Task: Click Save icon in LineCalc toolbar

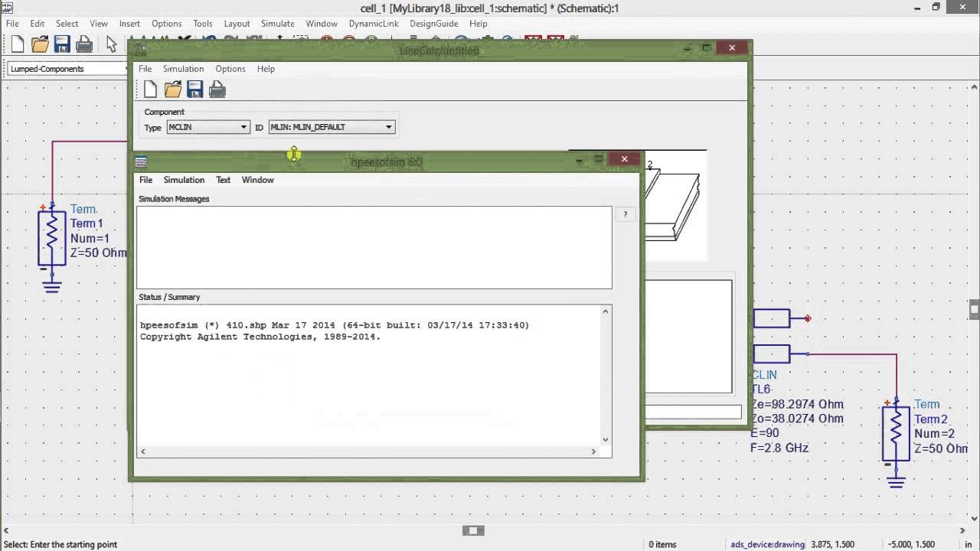Action: click(195, 90)
